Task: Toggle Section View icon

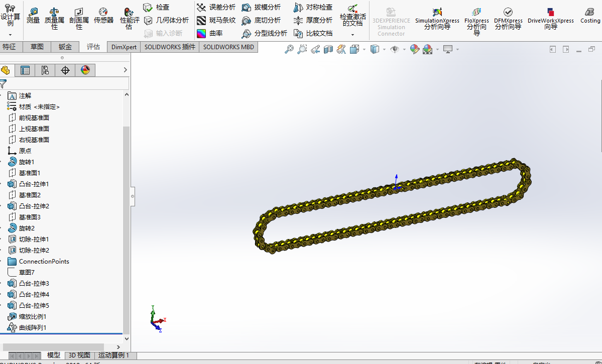Action: [328, 49]
